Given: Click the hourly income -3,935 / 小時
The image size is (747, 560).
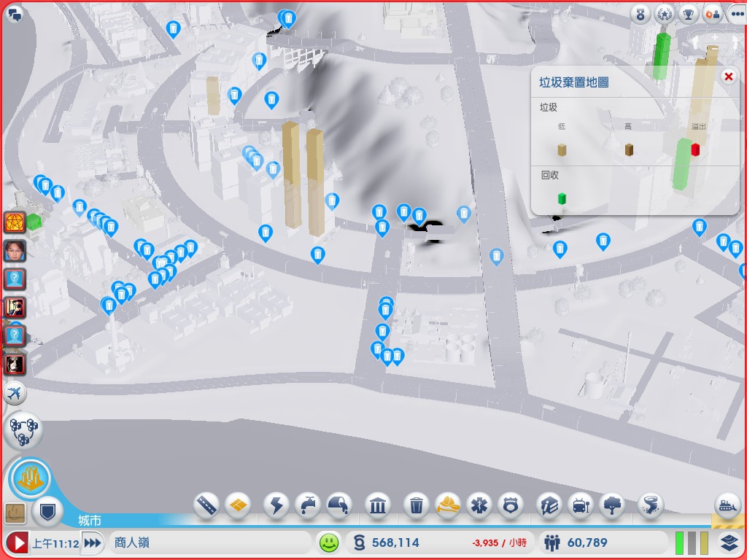Looking at the screenshot, I should (x=499, y=542).
